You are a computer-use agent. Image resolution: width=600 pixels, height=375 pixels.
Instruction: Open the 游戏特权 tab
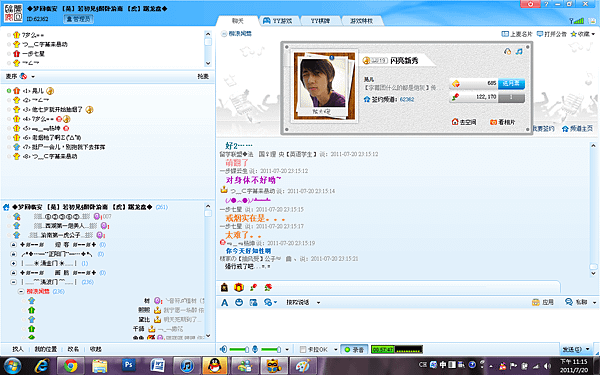(361, 21)
